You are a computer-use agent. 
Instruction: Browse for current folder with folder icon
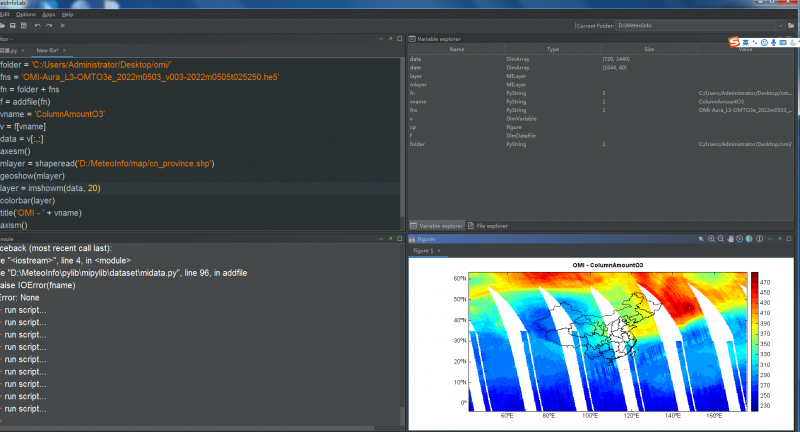[790, 25]
